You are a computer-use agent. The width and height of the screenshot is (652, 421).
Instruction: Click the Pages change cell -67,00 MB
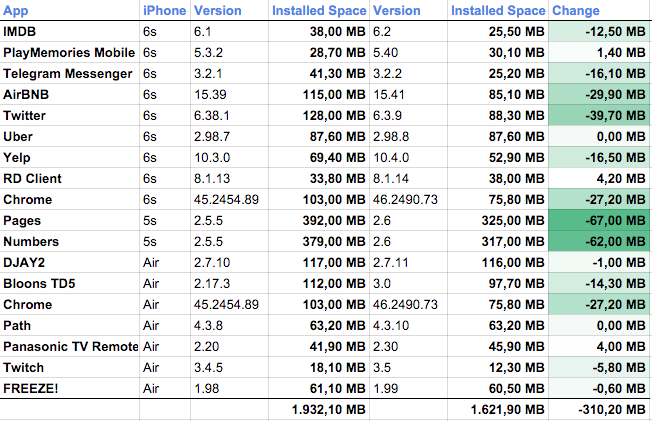tap(599, 220)
